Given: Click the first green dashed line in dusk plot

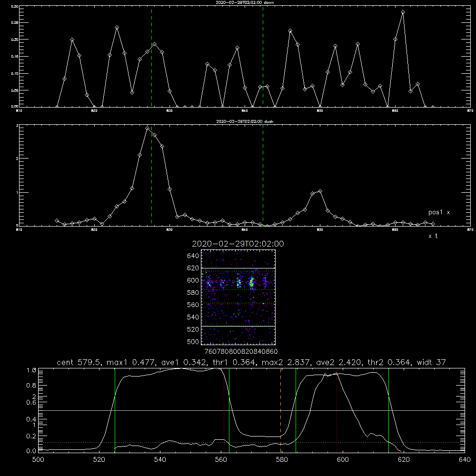Looking at the screenshot, I should 151,176.
